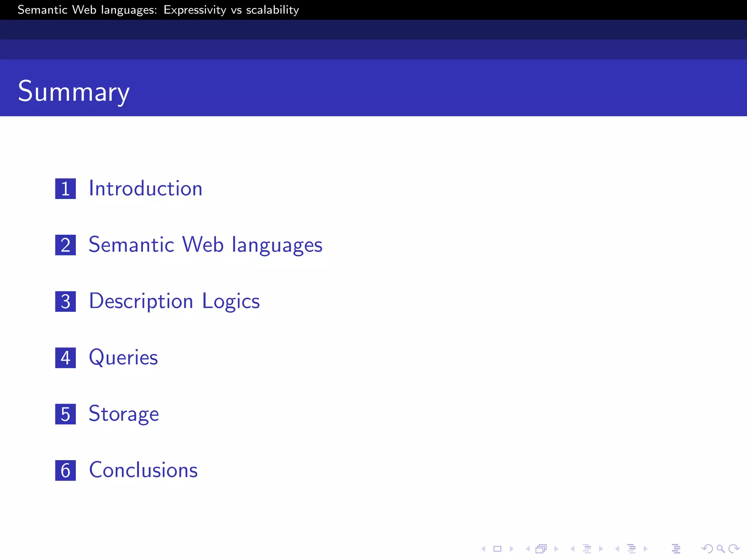
Task: Click the stacked frames navigation icon
Action: pyautogui.click(x=542, y=549)
